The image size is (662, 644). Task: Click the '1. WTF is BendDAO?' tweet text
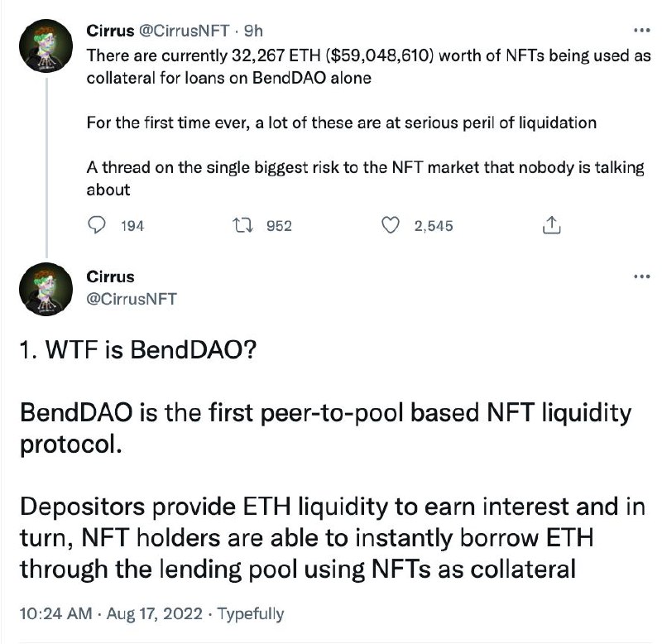[x=137, y=349]
